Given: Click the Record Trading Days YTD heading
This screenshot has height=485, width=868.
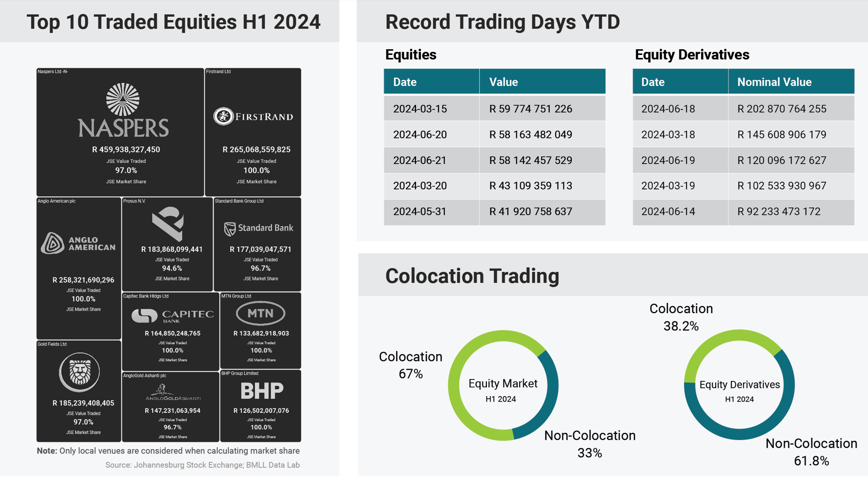Looking at the screenshot, I should [x=503, y=22].
